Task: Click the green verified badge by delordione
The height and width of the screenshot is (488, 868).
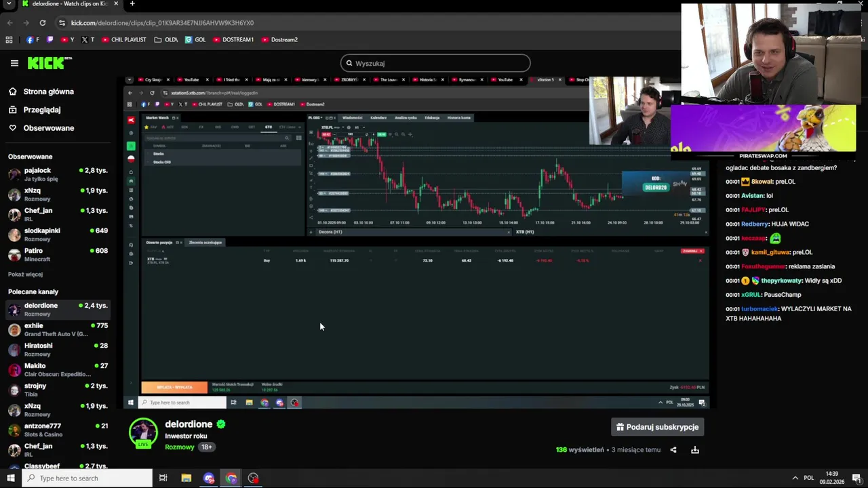Action: [x=221, y=424]
